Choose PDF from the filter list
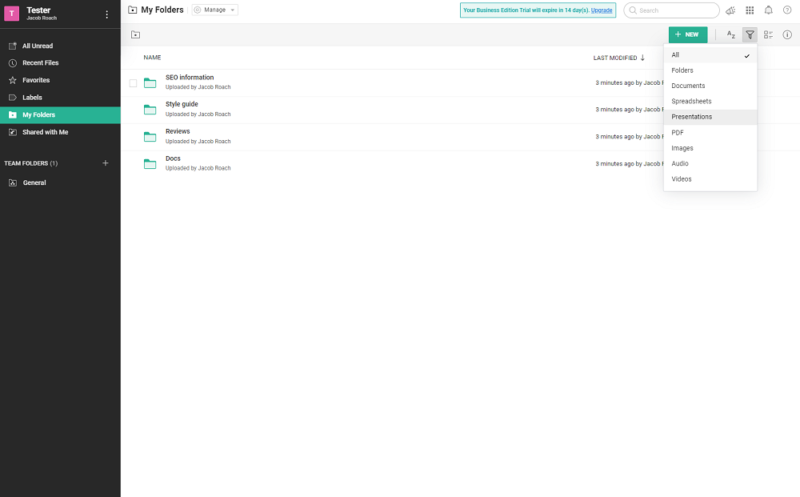 (678, 132)
